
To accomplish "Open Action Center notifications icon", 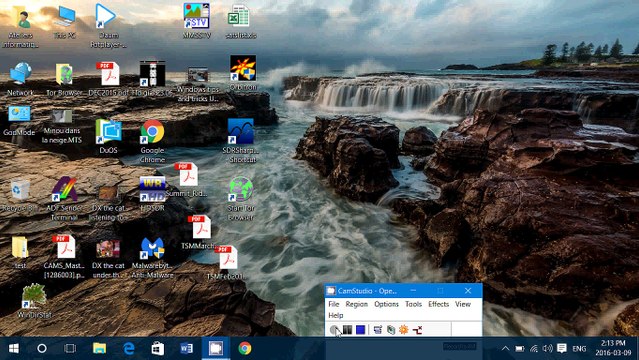I will pyautogui.click(x=562, y=348).
